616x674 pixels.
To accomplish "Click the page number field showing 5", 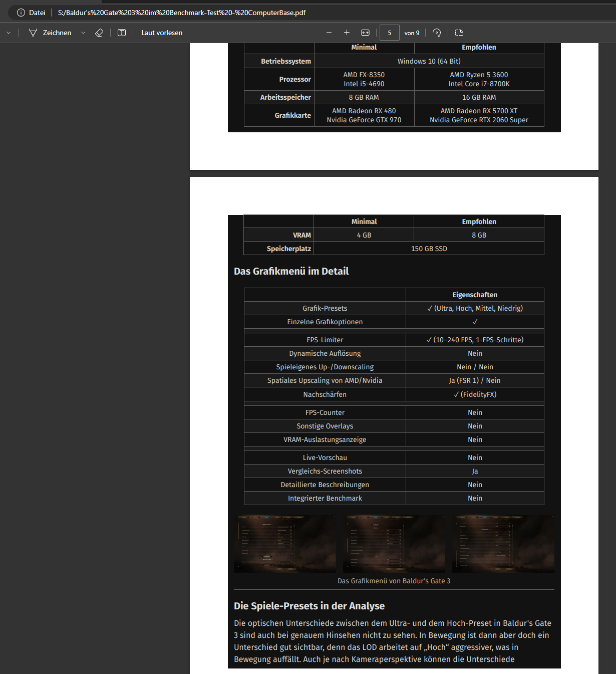I will (x=390, y=33).
